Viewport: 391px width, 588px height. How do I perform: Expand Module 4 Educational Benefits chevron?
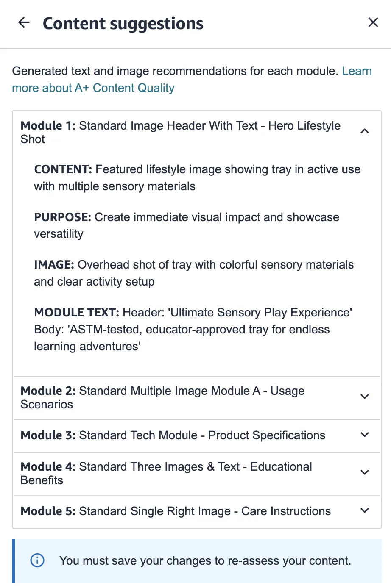(364, 472)
